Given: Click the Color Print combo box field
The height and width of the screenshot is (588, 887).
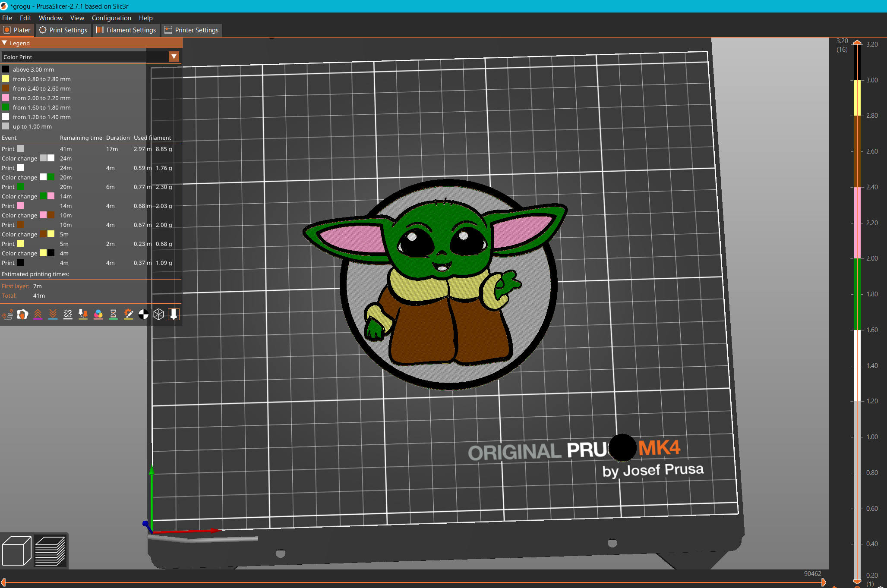Looking at the screenshot, I should [90, 57].
